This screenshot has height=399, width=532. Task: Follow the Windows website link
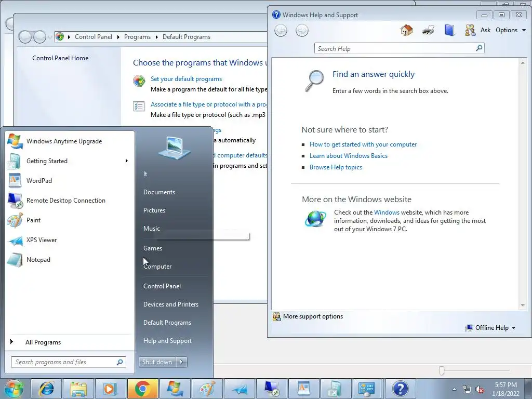click(387, 212)
